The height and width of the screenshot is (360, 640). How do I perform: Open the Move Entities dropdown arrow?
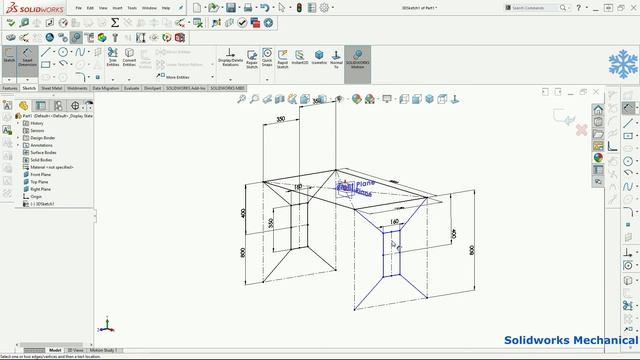[x=212, y=77]
